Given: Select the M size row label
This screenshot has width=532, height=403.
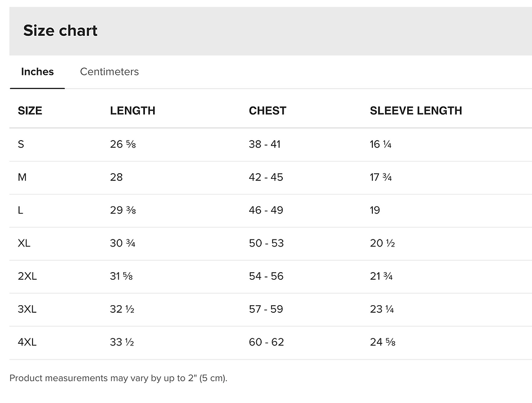Looking at the screenshot, I should click(x=22, y=177).
